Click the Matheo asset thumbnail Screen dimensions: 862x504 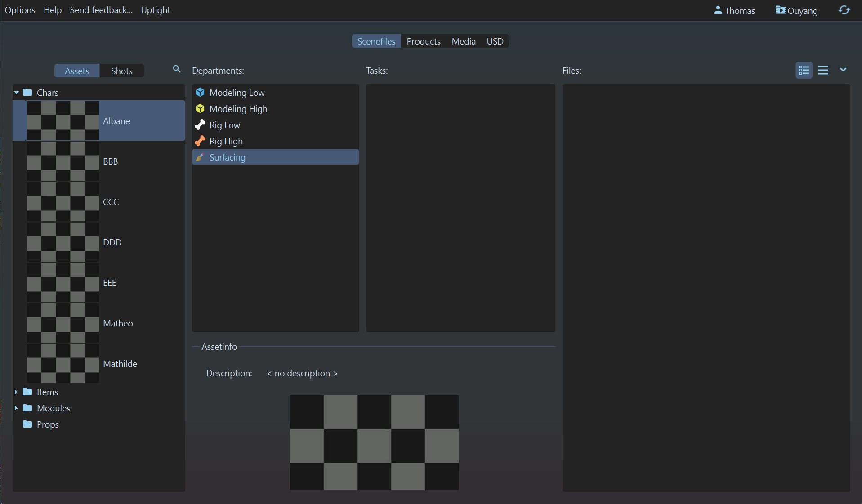63,323
